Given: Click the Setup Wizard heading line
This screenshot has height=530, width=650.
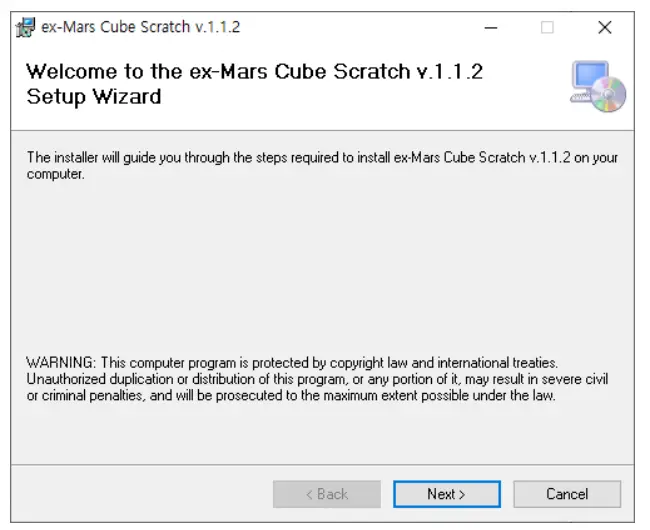Looking at the screenshot, I should click(x=94, y=97).
